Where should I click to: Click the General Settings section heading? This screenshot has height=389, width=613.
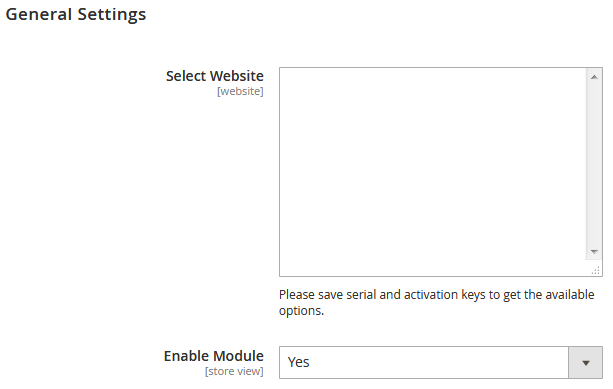coord(76,14)
